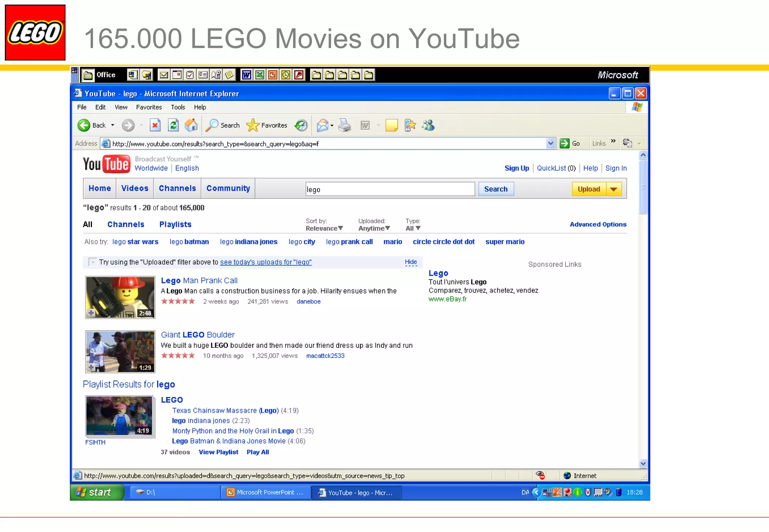Click the Refresh page icon
The image size is (769, 532).
(x=173, y=125)
